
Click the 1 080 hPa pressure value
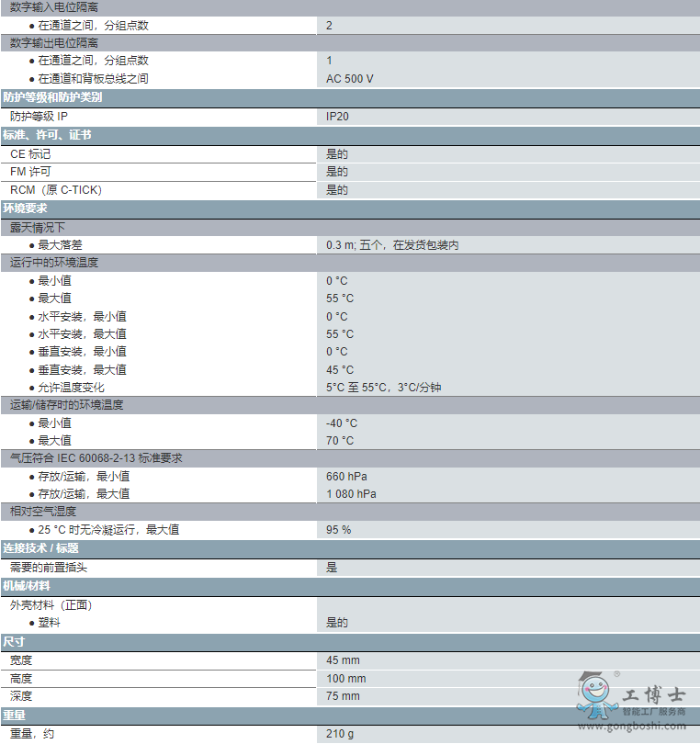(x=351, y=493)
